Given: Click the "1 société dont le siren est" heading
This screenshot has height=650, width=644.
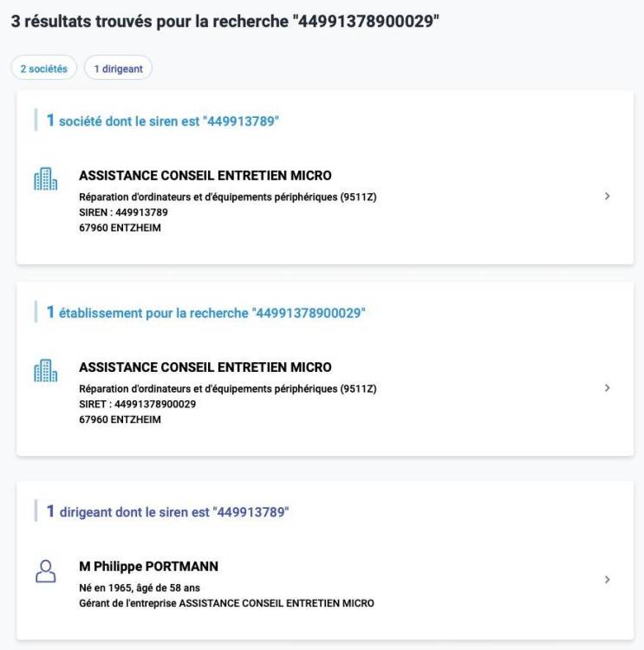Looking at the screenshot, I should 163,121.
